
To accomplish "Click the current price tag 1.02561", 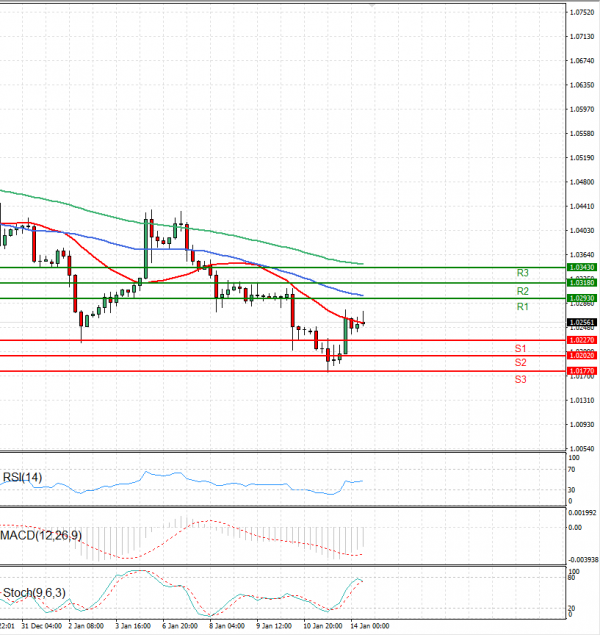I will (x=581, y=322).
